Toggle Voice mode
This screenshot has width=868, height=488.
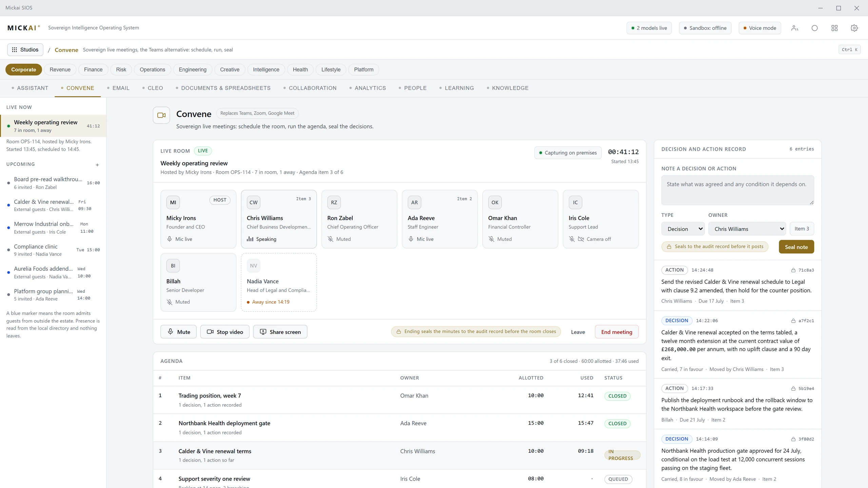(759, 28)
